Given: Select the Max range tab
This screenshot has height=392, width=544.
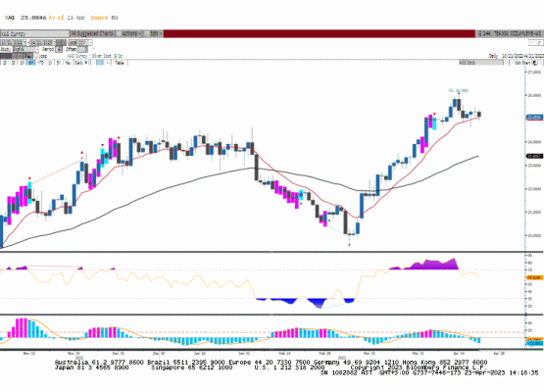Looking at the screenshot, I should 68,63.
